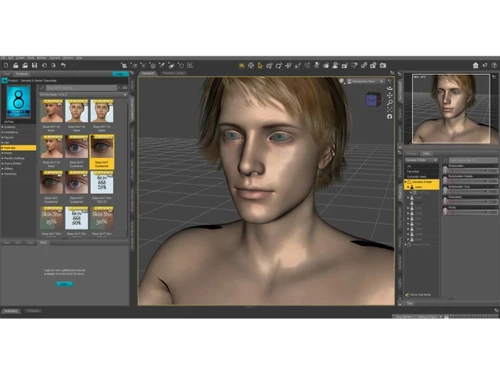Select the Actor item in shaping tree

coord(422,187)
